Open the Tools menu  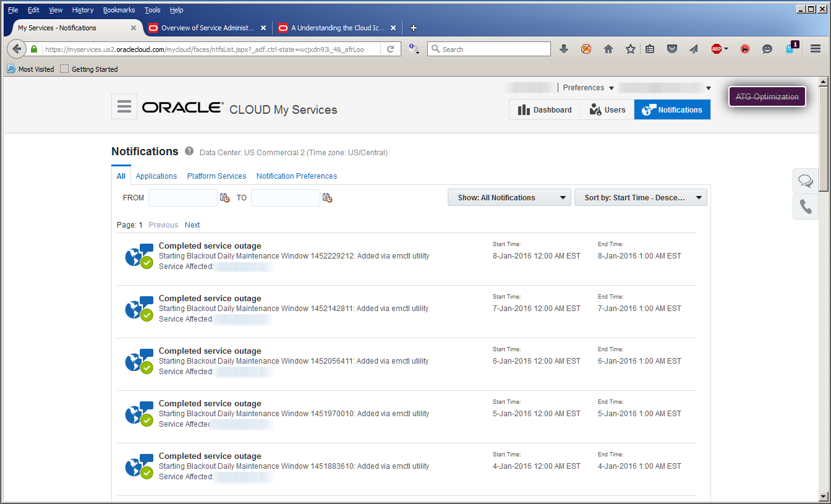coord(153,10)
